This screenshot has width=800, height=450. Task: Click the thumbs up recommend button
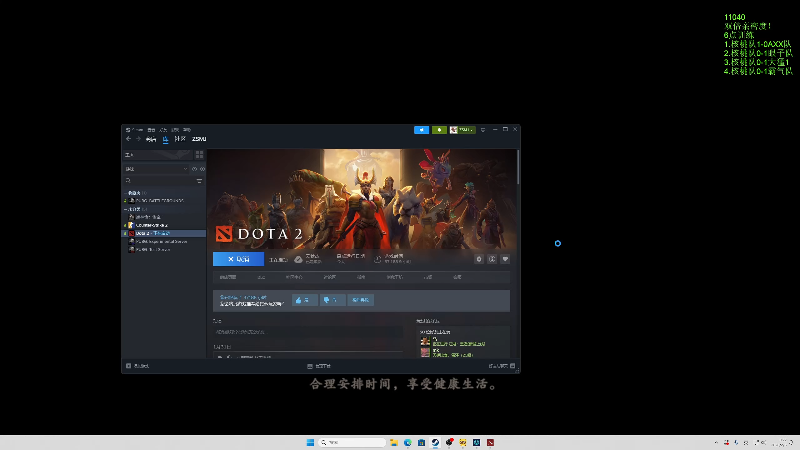point(305,300)
